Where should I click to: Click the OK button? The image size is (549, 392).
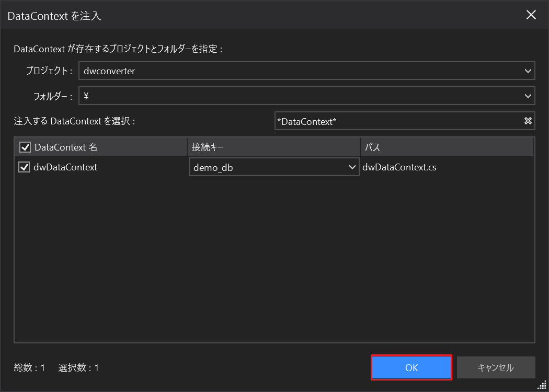click(x=411, y=367)
